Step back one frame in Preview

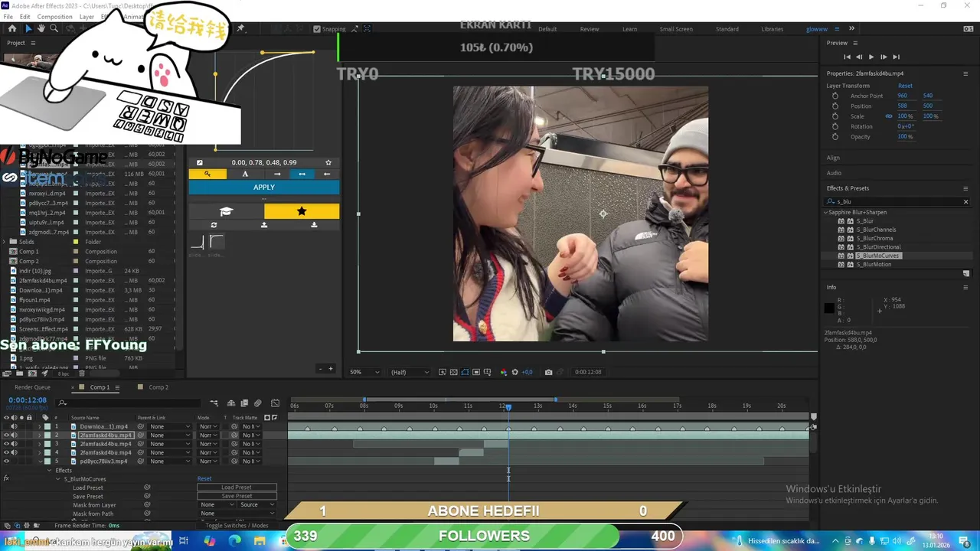tap(859, 57)
